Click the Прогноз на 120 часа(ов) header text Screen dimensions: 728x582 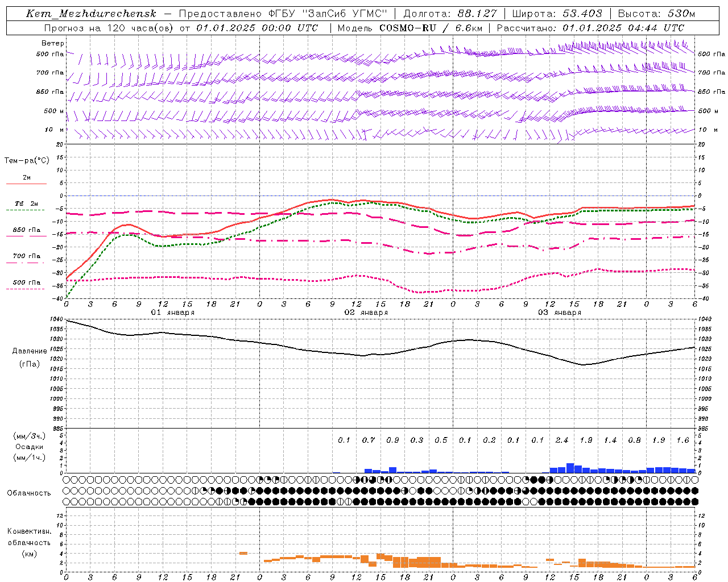pyautogui.click(x=108, y=28)
